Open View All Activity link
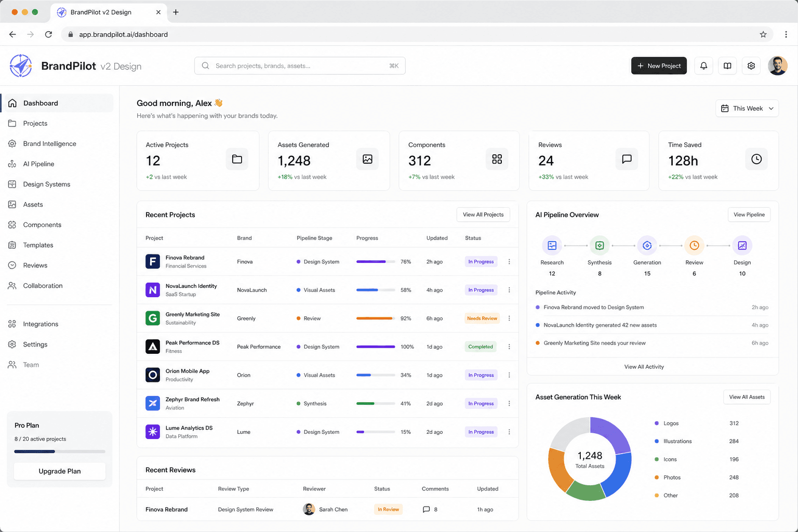Image resolution: width=798 pixels, height=532 pixels. tap(644, 367)
